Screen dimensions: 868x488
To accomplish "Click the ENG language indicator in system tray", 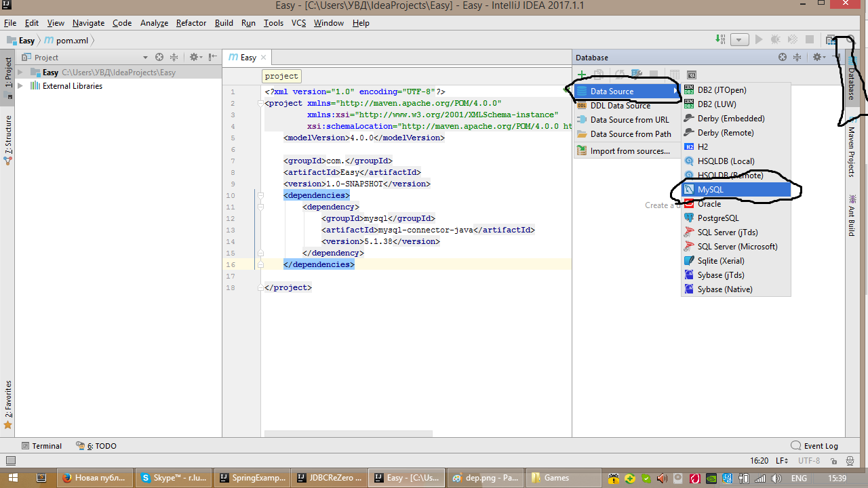I will click(x=799, y=478).
